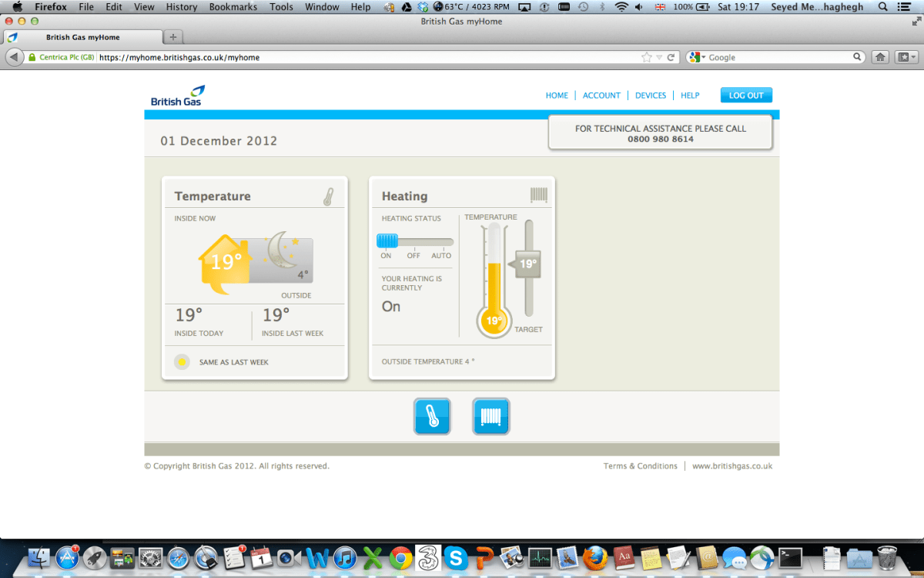Set heating status to OFF
This screenshot has height=578, width=924.
413,241
